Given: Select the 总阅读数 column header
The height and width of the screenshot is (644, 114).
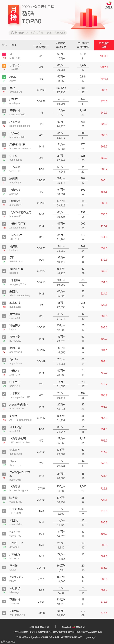Looking at the screenshot, I should pos(61,43).
